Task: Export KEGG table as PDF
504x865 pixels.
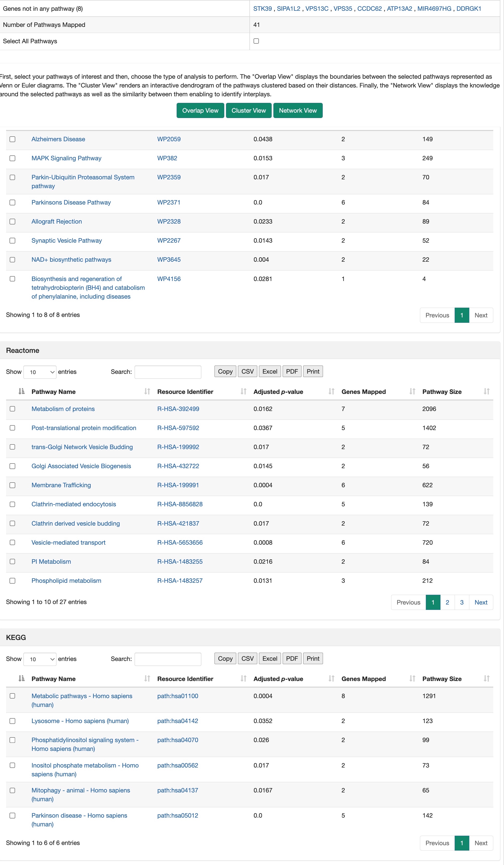Action: pos(292,658)
